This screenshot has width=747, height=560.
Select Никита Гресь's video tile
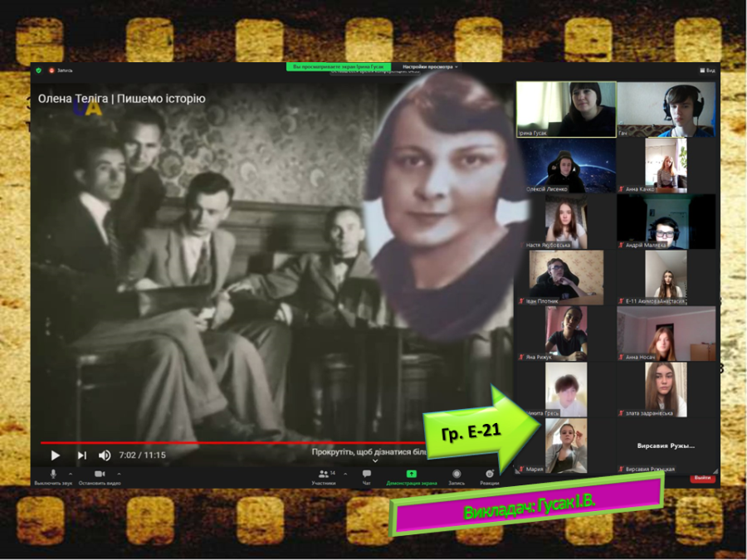point(566,390)
